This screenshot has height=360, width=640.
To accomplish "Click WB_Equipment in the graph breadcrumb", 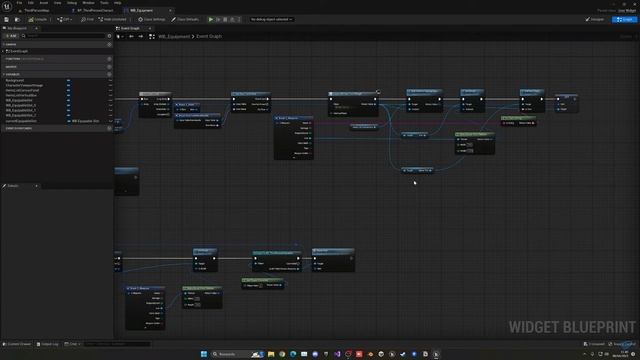I will (x=174, y=36).
